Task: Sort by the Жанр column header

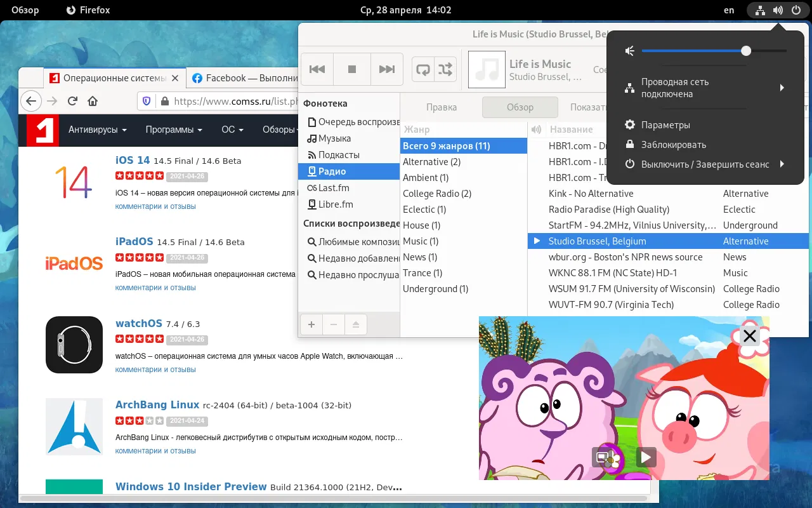Action: pos(464,130)
